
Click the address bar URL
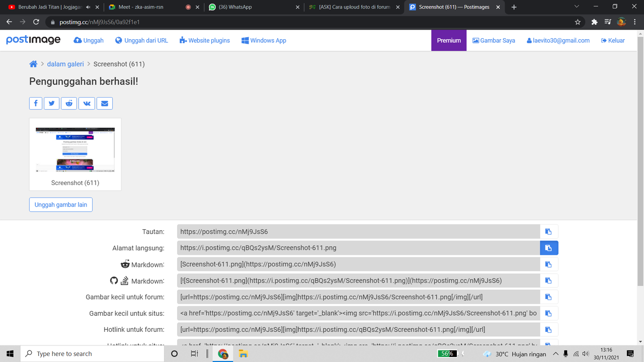click(x=101, y=22)
